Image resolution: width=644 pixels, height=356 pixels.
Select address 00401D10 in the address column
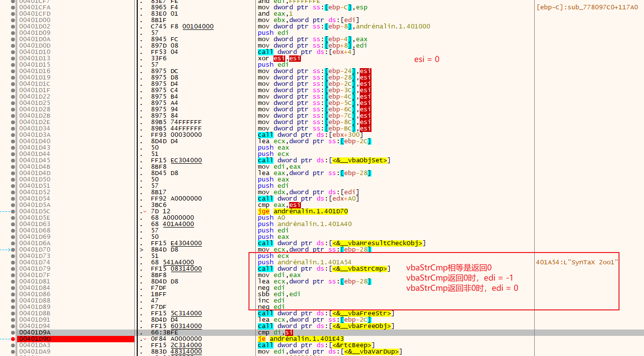click(x=35, y=52)
